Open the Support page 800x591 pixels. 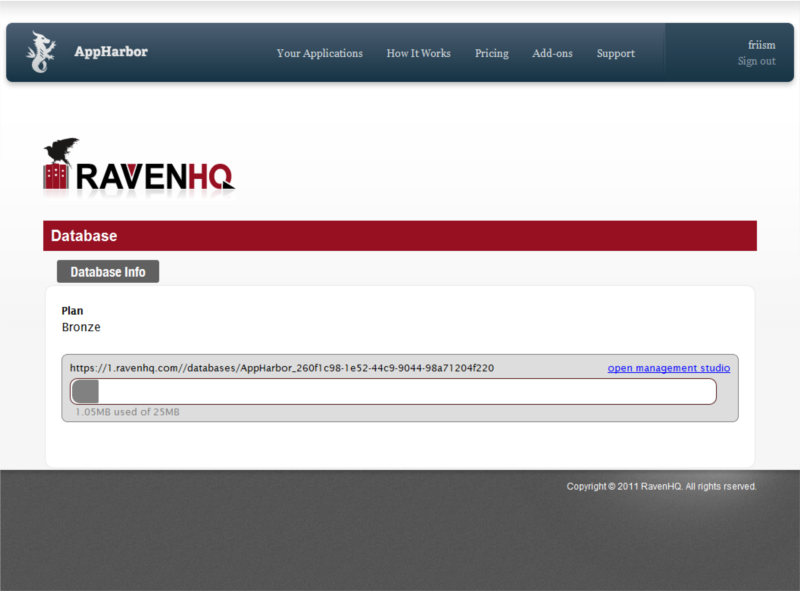(616, 53)
